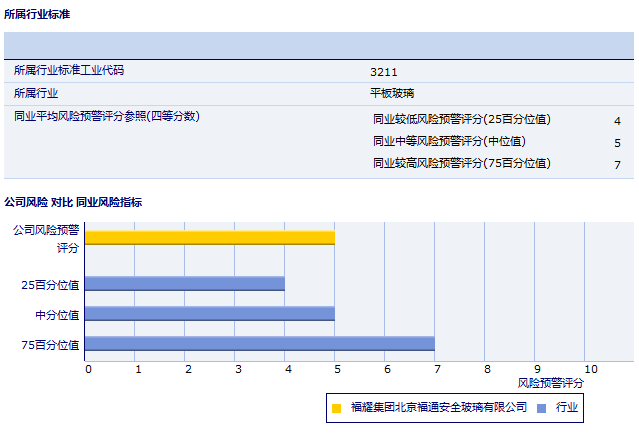
Task: Click the yellow legend marker for 福耀集团
Action: coord(337,408)
